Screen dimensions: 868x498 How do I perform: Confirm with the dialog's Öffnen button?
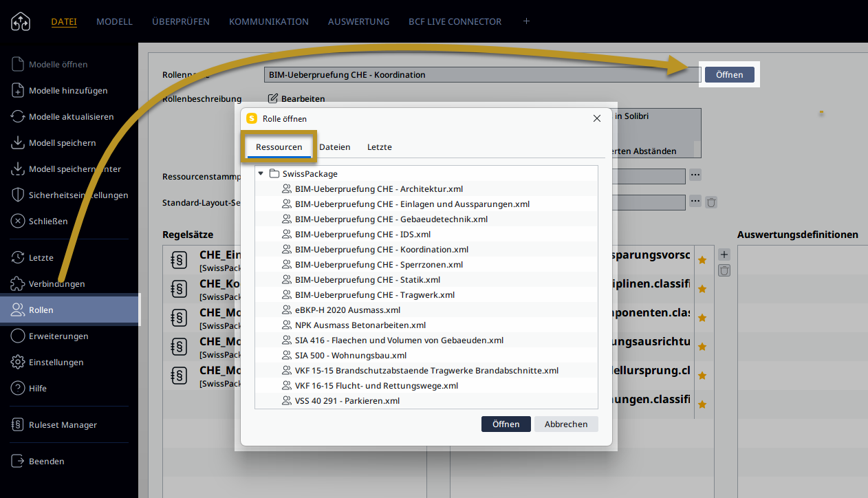[x=506, y=424]
